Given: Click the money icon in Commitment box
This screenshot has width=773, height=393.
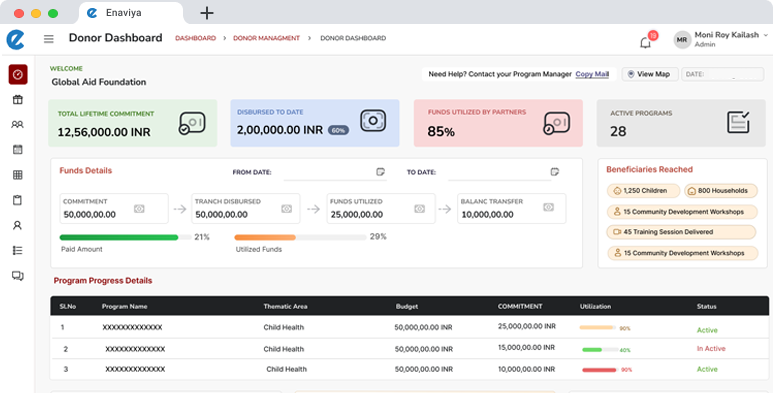Looking at the screenshot, I should tap(140, 209).
